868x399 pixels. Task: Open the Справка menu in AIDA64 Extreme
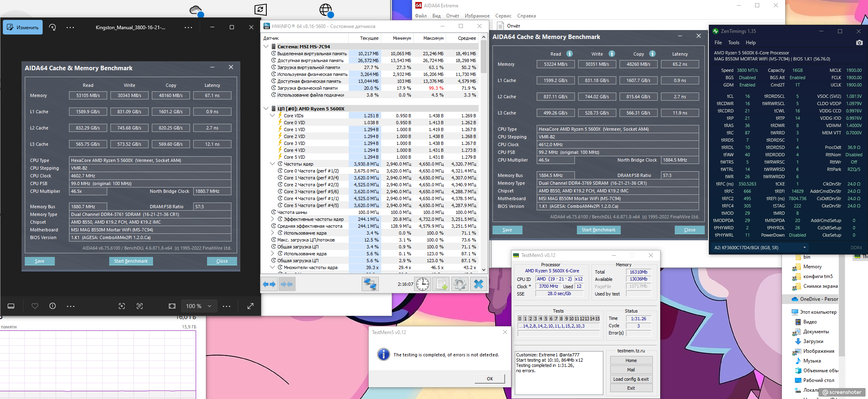pyautogui.click(x=527, y=16)
